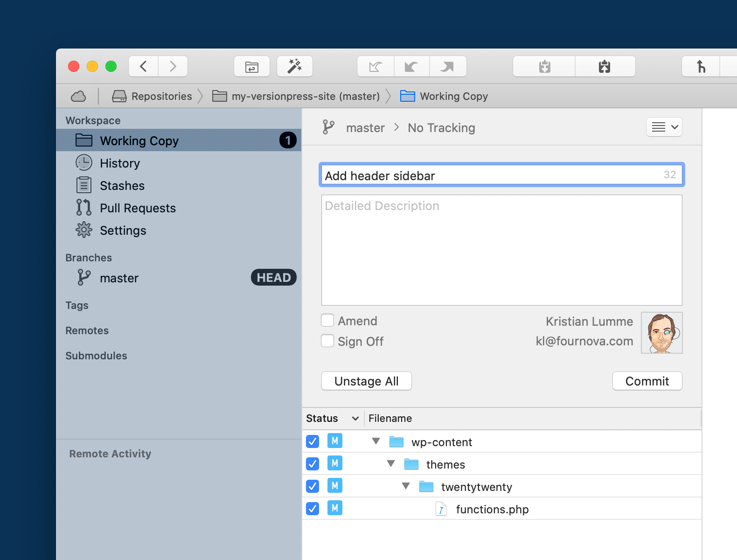Enable the Sign Off checkbox
The image size is (737, 560).
pyautogui.click(x=327, y=341)
